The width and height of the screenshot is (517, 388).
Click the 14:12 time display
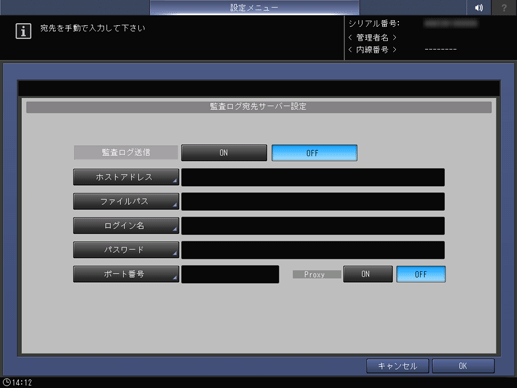[22, 382]
